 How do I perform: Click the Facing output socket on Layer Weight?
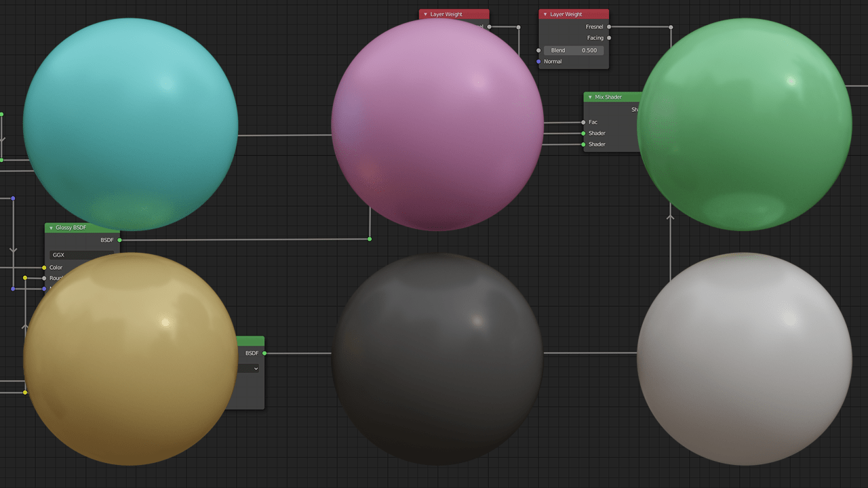pos(608,38)
